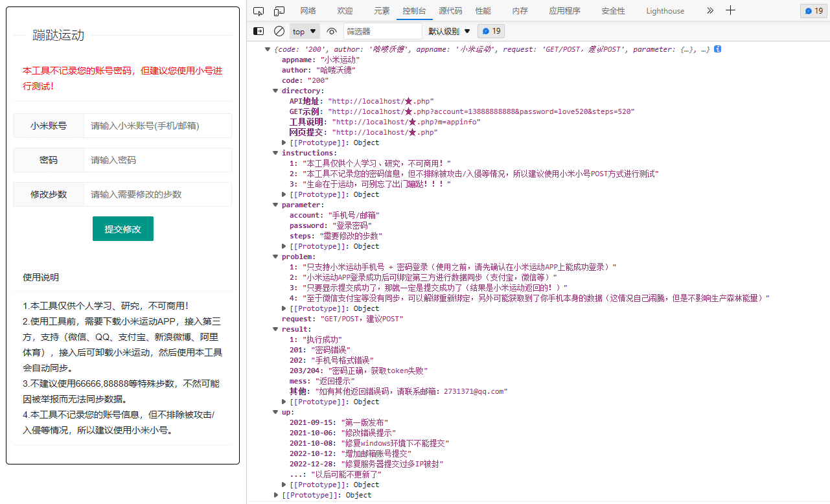Viewport: 830px width, 504px height.
Task: Toggle the device emulation toolbar
Action: (279, 10)
